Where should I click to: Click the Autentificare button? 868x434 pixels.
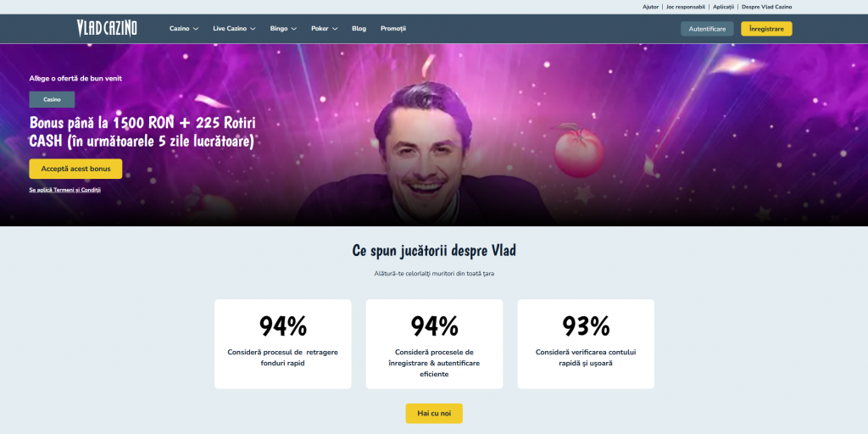pyautogui.click(x=707, y=29)
